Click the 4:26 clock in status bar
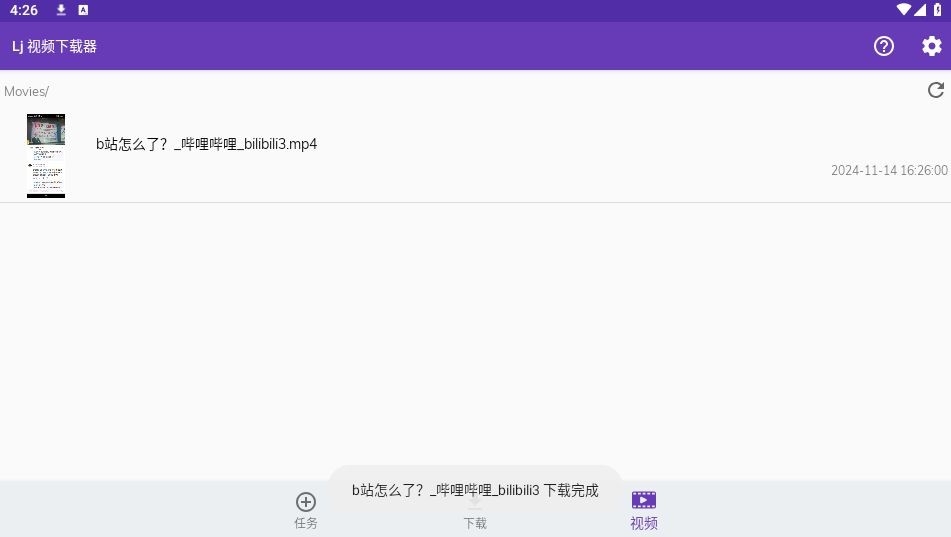The image size is (951, 537). tap(24, 10)
